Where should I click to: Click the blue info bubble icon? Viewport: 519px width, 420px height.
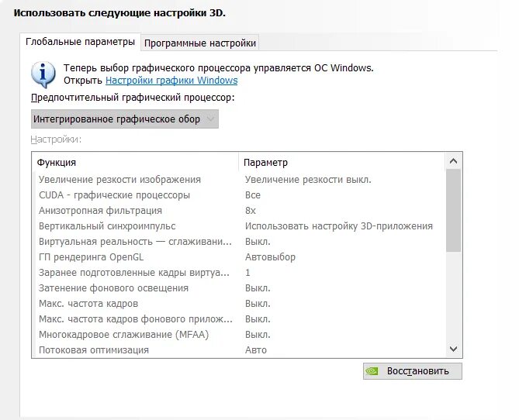pyautogui.click(x=43, y=74)
